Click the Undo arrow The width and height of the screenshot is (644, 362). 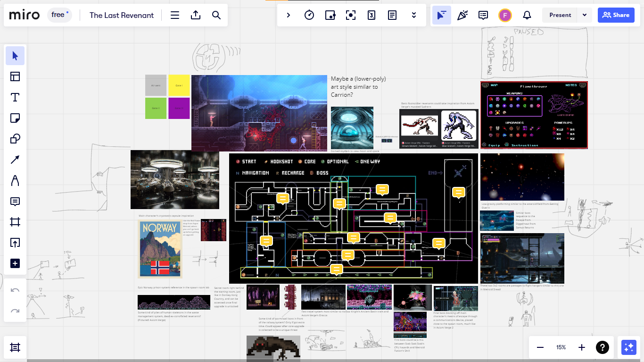(15, 290)
